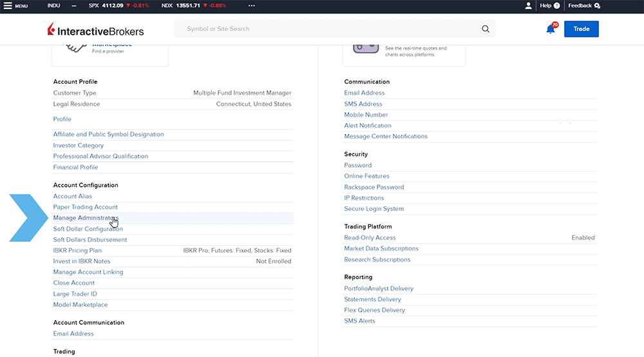
Task: Open the Help question mark icon
Action: pyautogui.click(x=556, y=6)
